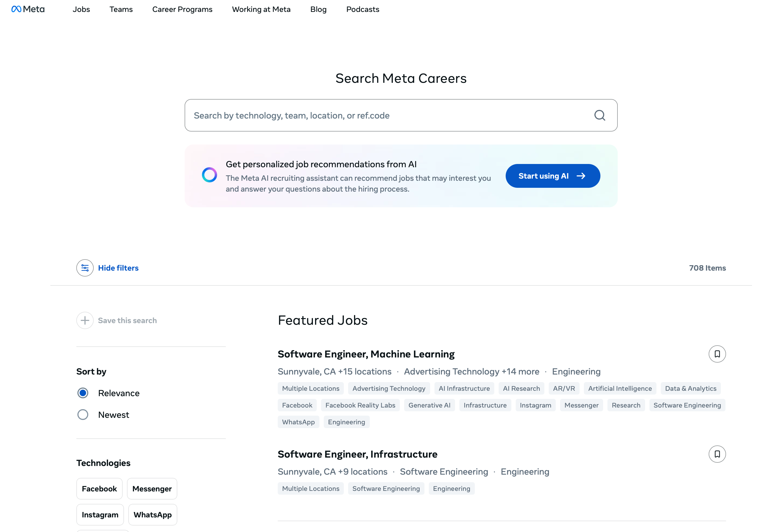
Task: Open the Teams menu item
Action: point(121,9)
